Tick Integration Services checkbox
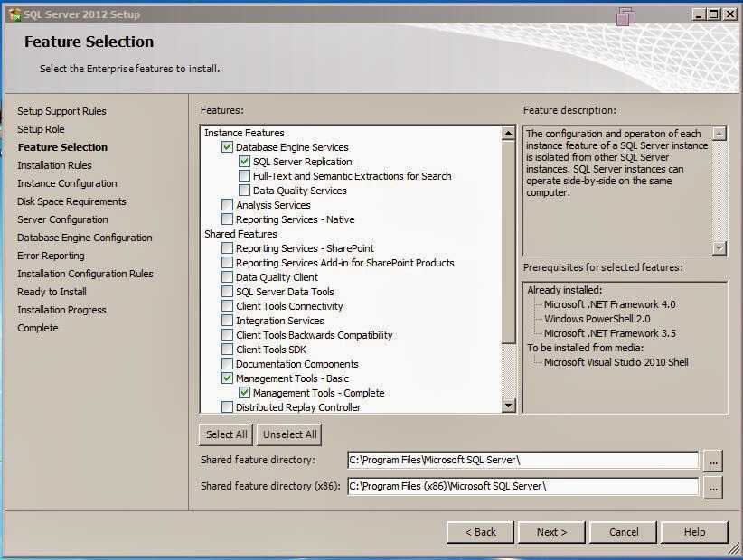 click(x=227, y=320)
